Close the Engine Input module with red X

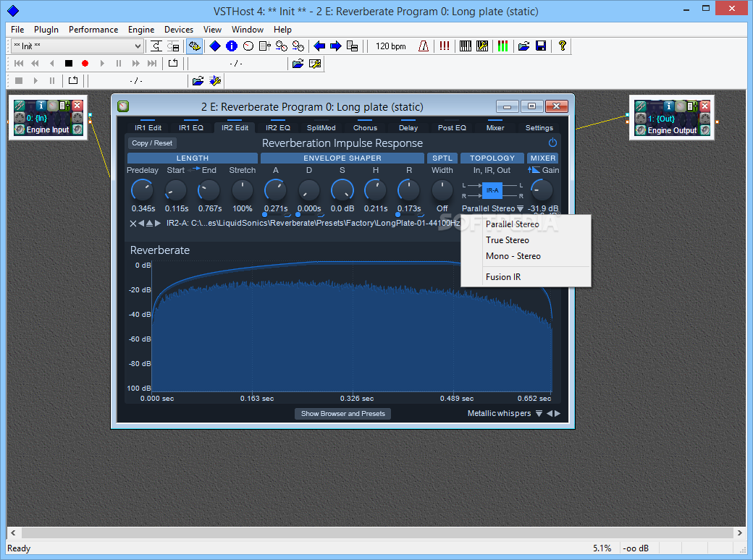77,105
